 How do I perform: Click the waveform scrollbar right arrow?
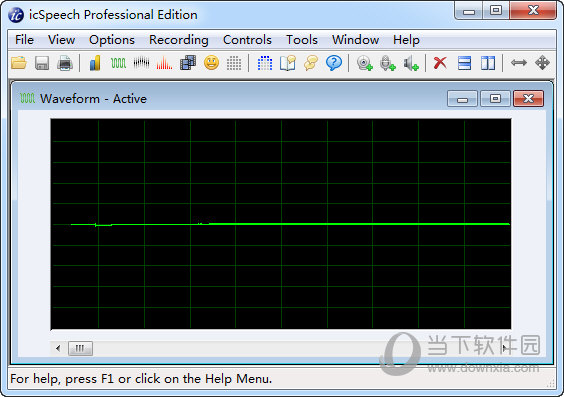[504, 348]
